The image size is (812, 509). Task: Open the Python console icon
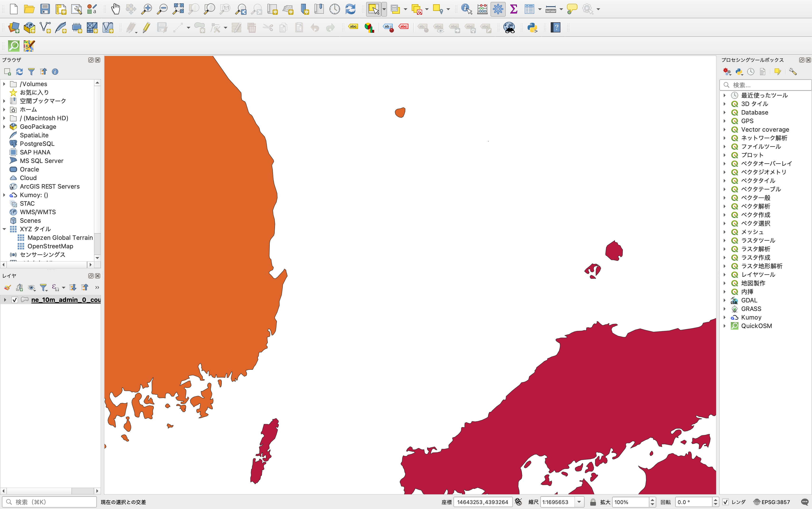coord(532,28)
